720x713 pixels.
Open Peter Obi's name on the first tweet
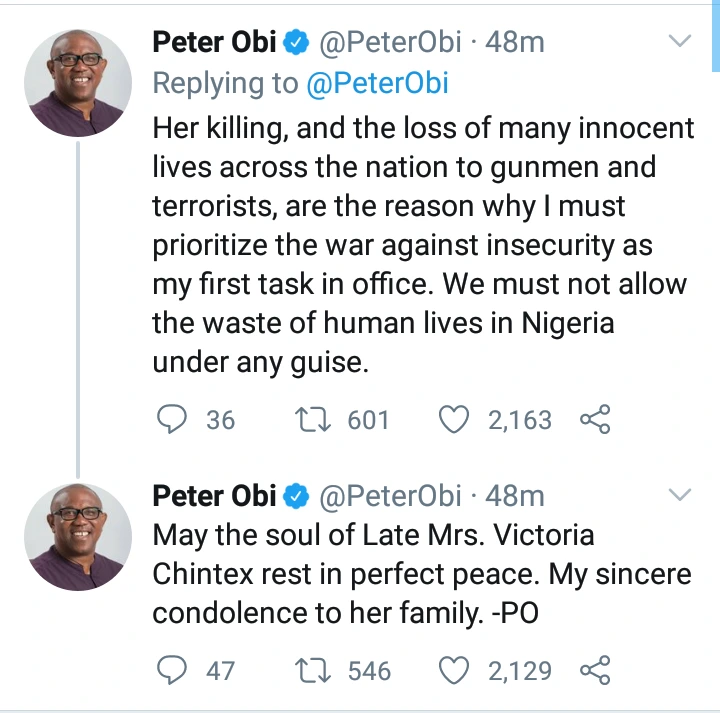214,43
